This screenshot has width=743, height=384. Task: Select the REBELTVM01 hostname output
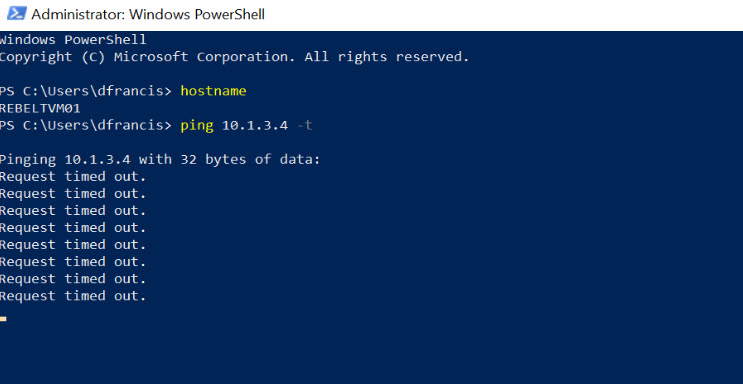click(x=40, y=109)
